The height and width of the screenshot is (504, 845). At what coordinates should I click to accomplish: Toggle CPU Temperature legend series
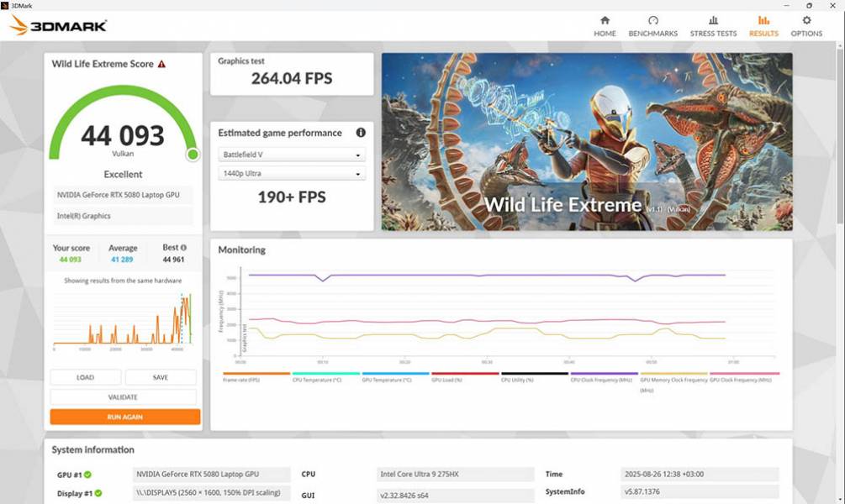tap(325, 380)
